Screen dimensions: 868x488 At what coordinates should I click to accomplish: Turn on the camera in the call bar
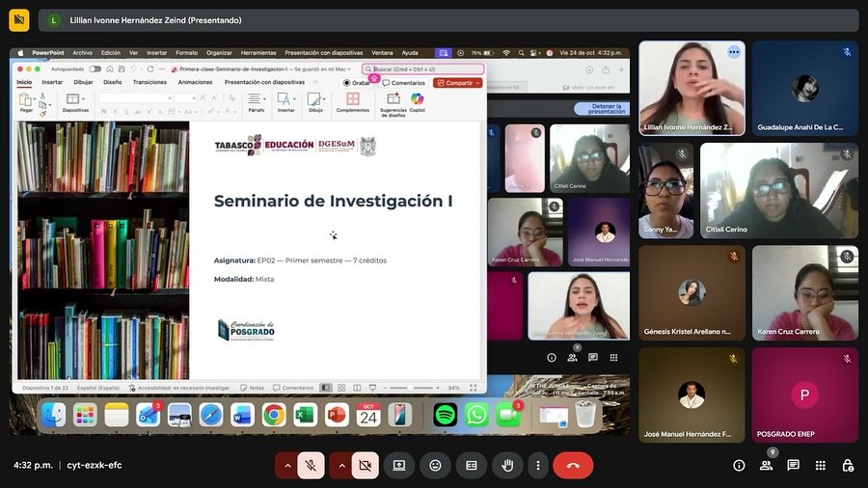pos(365,465)
